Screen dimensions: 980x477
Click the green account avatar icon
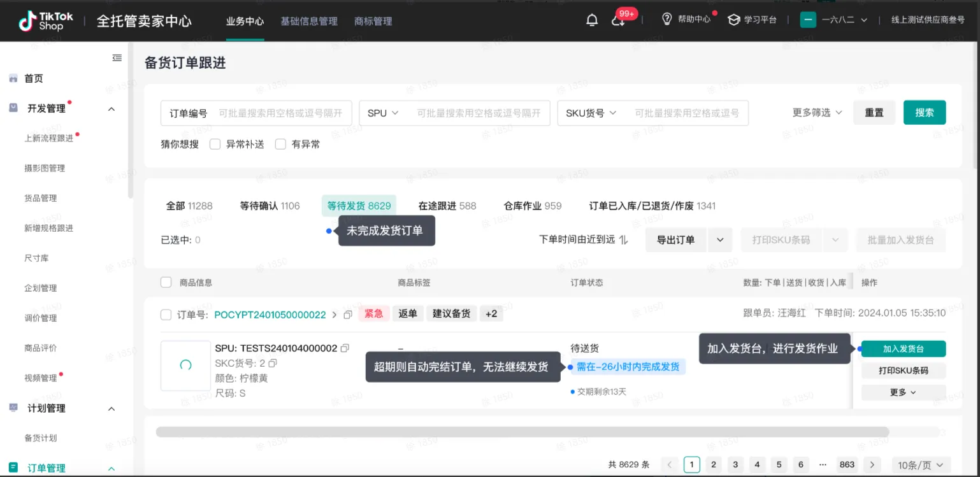pos(808,20)
